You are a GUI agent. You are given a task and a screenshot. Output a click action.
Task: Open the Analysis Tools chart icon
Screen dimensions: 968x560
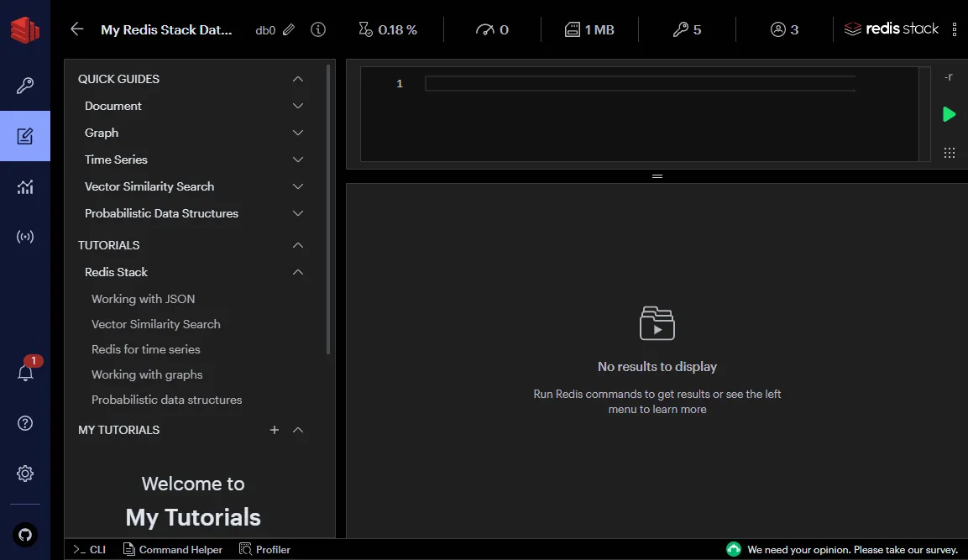25,187
